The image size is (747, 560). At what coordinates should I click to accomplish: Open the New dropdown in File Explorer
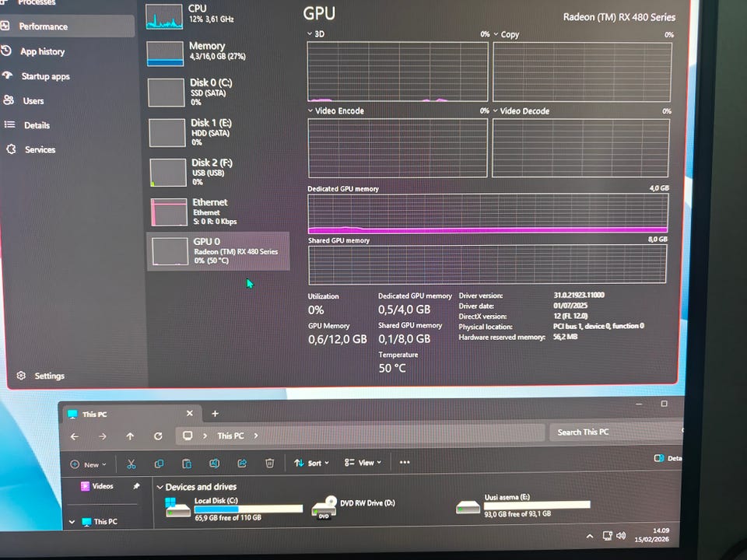click(x=89, y=464)
